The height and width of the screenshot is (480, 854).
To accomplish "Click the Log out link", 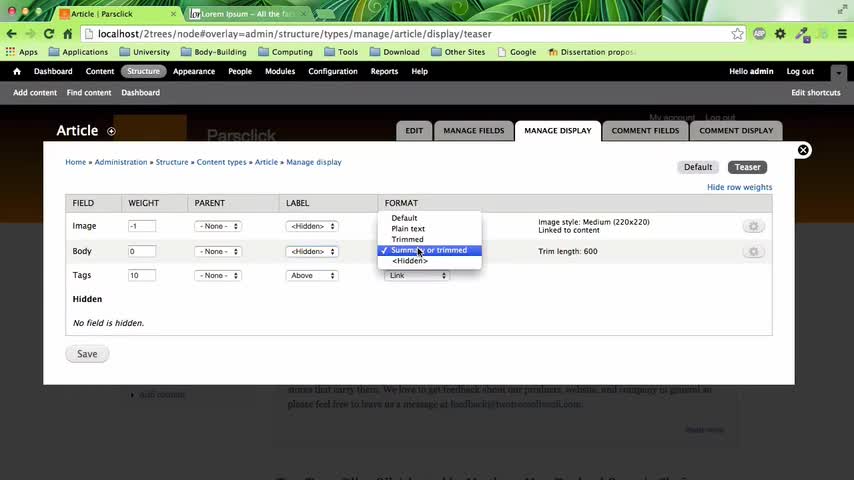I will point(800,71).
